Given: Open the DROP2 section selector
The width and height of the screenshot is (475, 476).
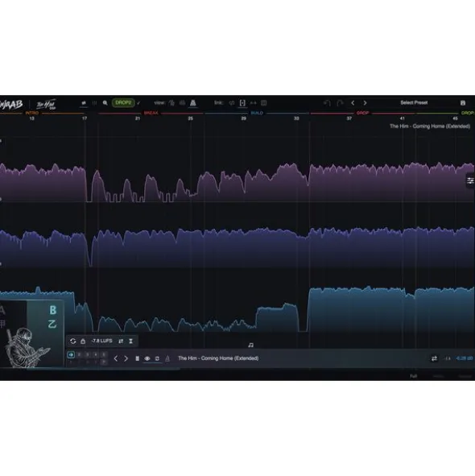Looking at the screenshot, I should 123,103.
